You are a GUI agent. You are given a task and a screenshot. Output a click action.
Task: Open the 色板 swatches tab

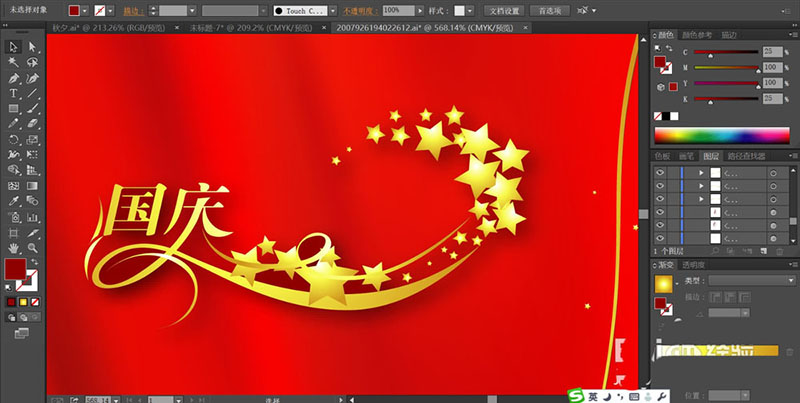(663, 156)
